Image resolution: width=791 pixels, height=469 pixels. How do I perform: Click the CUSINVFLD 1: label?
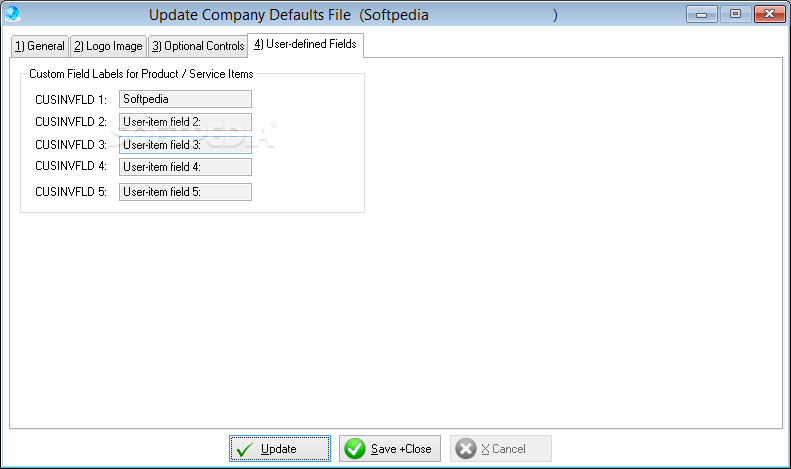(x=71, y=100)
